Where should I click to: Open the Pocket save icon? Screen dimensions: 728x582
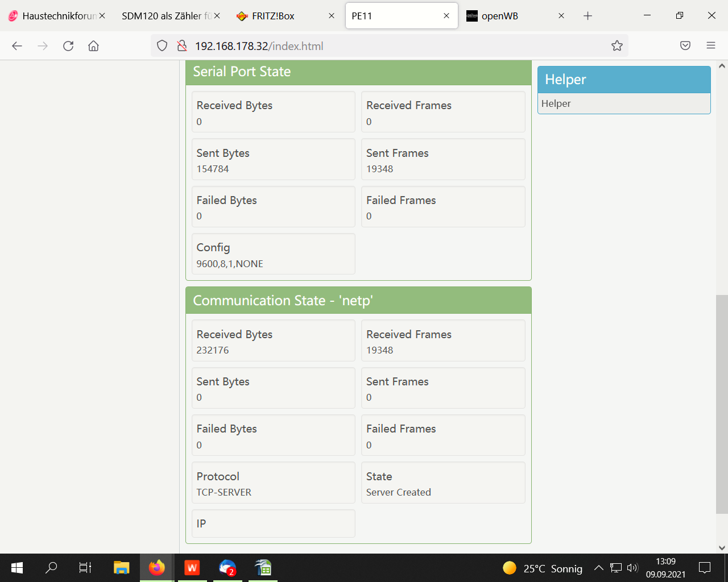[x=685, y=46]
